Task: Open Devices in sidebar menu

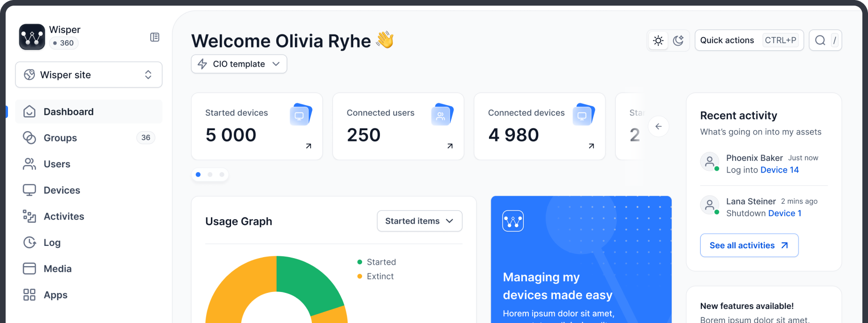Action: tap(62, 190)
